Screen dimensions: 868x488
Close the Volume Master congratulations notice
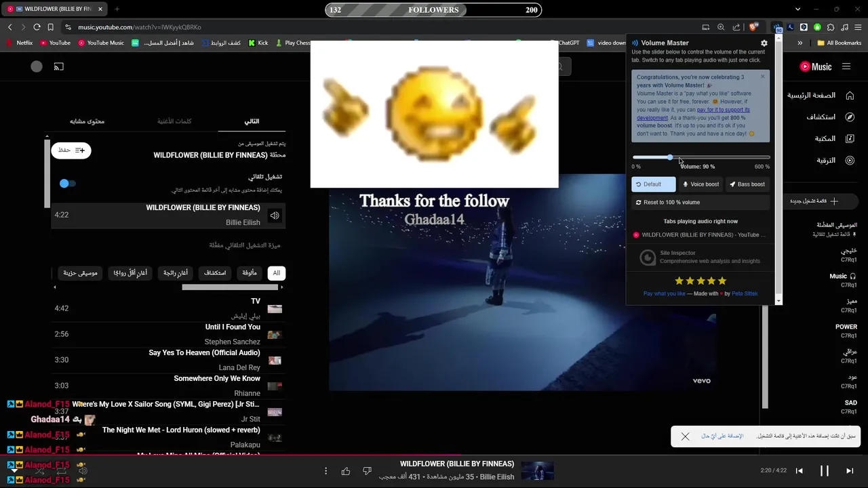click(x=763, y=77)
